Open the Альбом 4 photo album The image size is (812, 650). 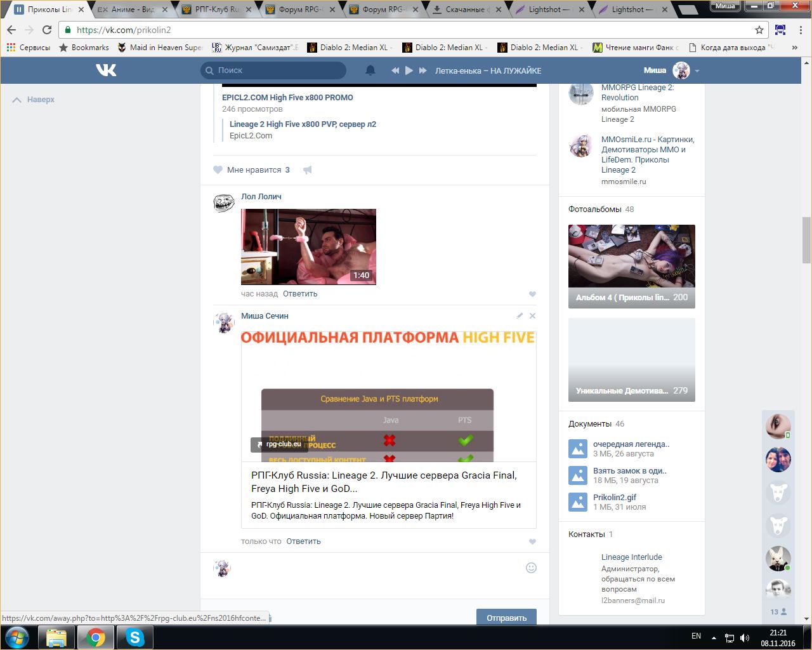click(x=632, y=267)
